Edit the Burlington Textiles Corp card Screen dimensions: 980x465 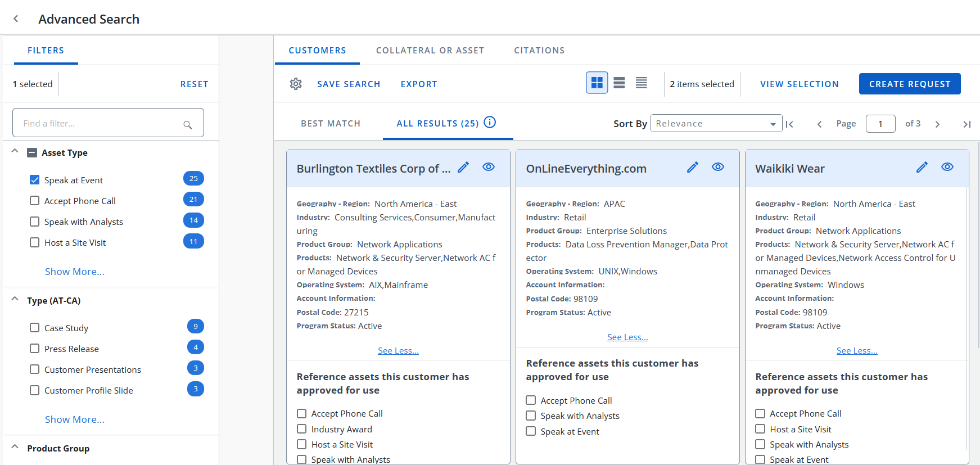click(463, 167)
